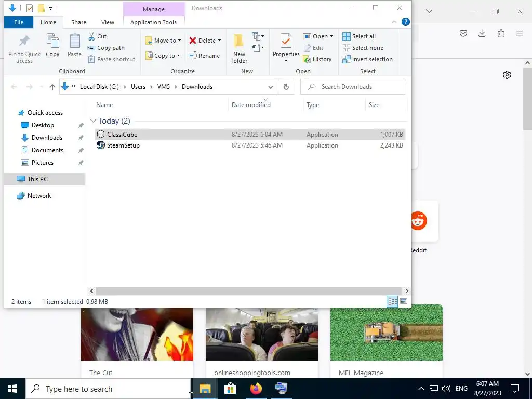Screen dimensions: 532x399
Task: Switch to Large icons view icon
Action: coord(404,301)
